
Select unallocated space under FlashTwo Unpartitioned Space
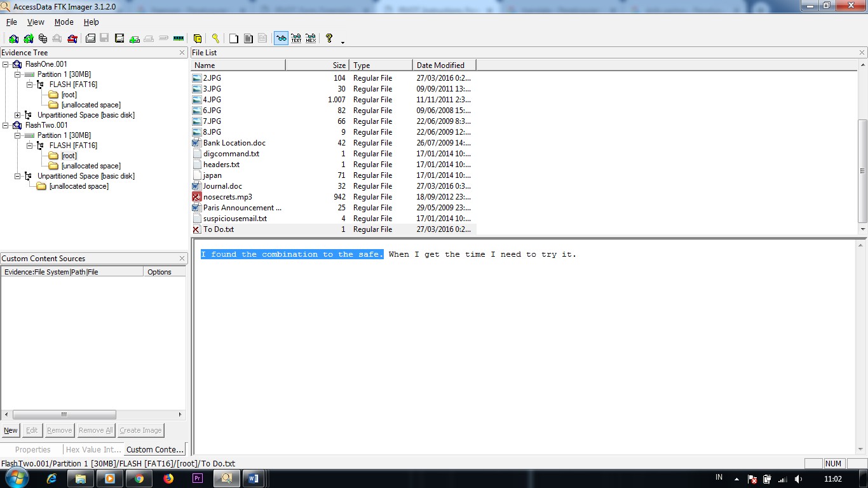pyautogui.click(x=78, y=186)
